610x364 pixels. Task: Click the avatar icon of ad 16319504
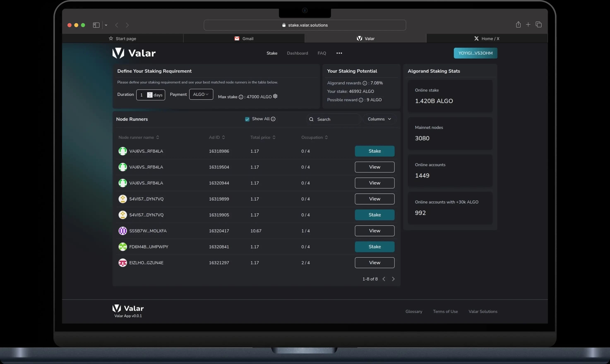click(123, 167)
